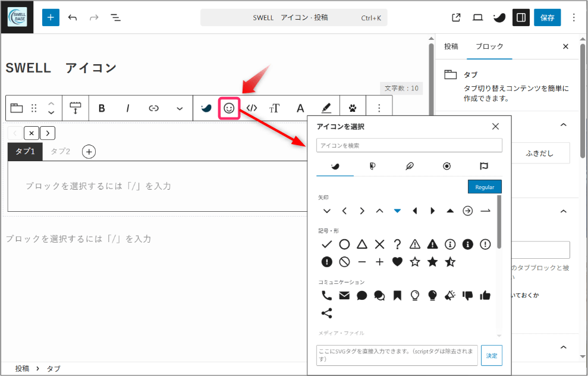
Task: Focus the SVG tag input field
Action: [x=397, y=355]
